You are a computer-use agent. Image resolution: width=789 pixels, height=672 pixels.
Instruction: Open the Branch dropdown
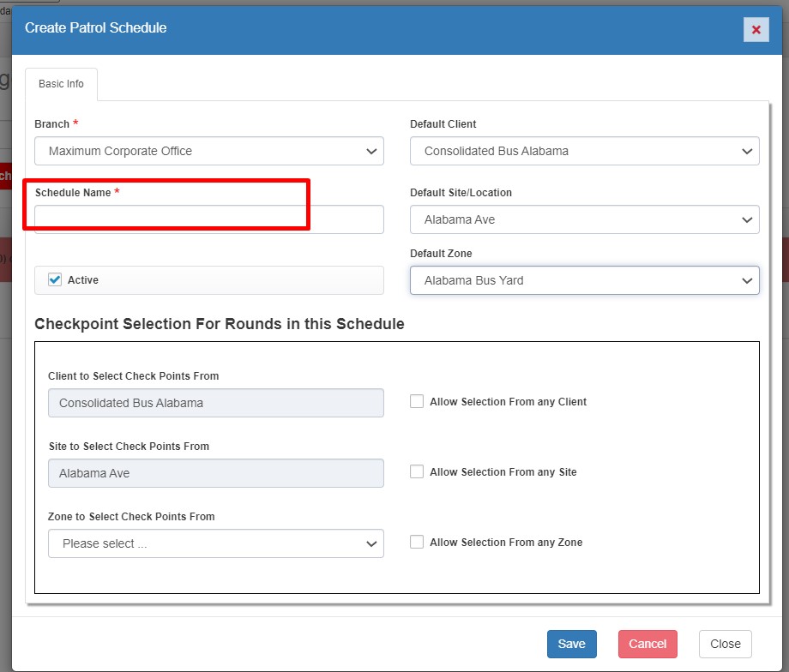point(208,151)
